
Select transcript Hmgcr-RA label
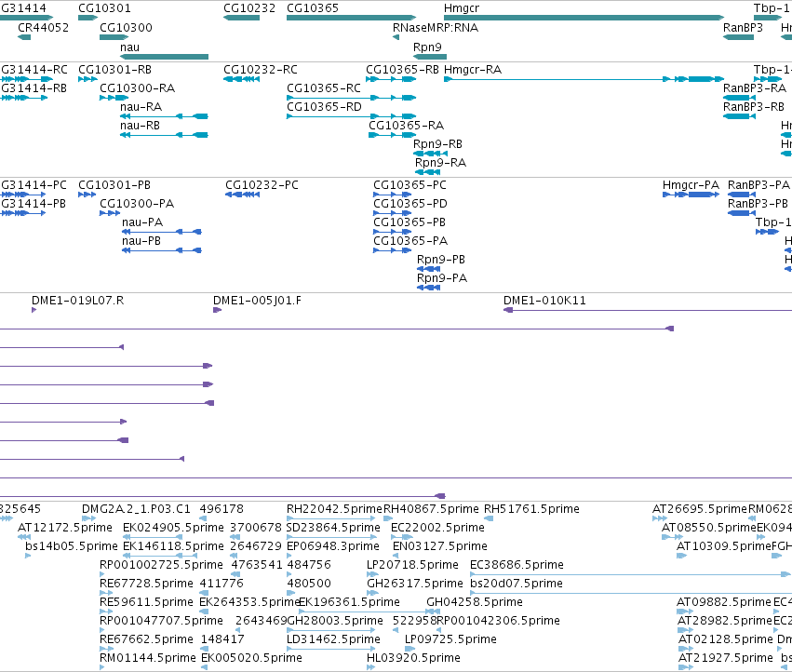click(x=473, y=69)
